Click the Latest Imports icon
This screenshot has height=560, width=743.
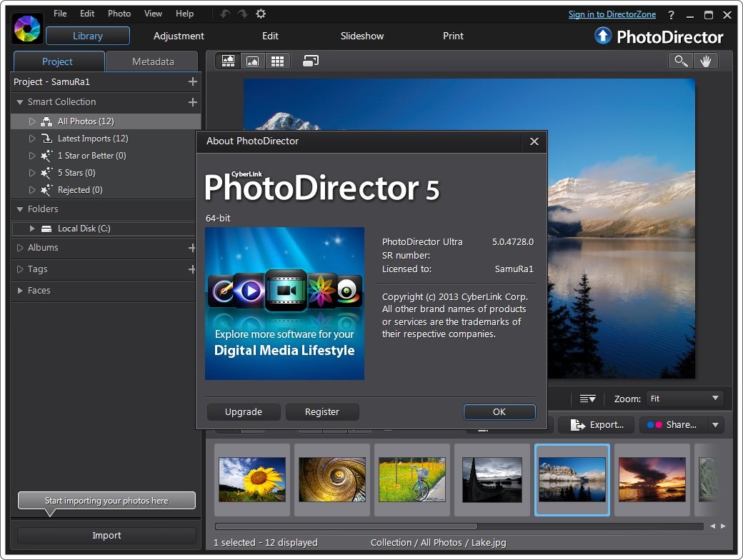(46, 139)
